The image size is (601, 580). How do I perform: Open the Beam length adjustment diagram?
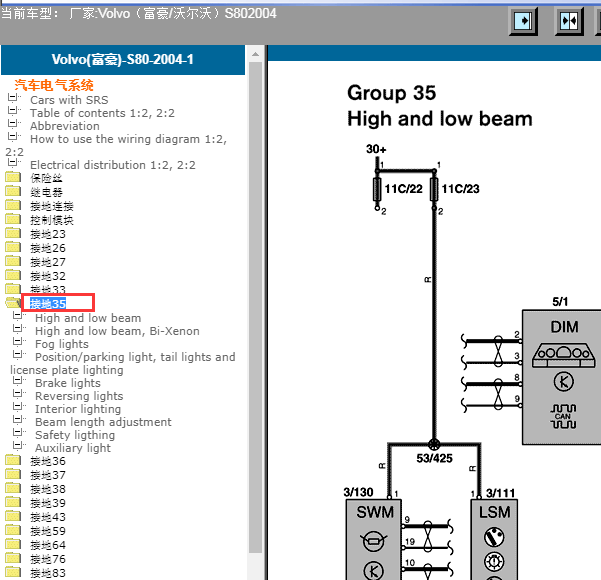(x=103, y=422)
